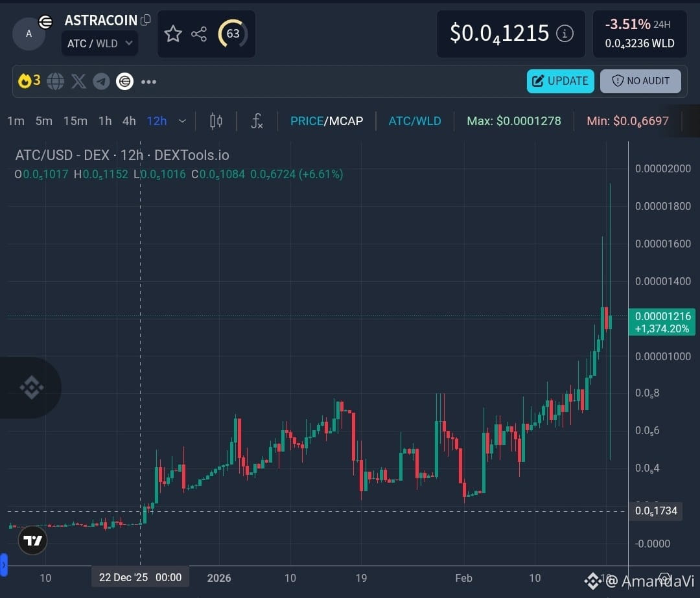Open the Binance side widget icon
This screenshot has width=700, height=598.
(x=32, y=387)
